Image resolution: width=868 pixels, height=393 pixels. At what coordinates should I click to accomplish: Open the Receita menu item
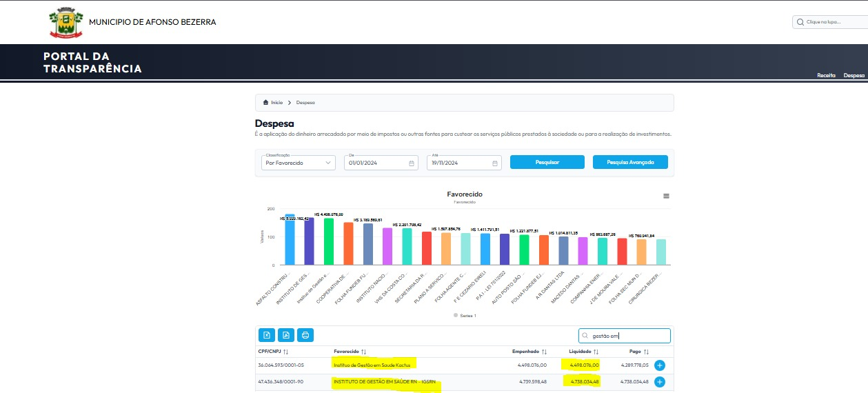826,74
